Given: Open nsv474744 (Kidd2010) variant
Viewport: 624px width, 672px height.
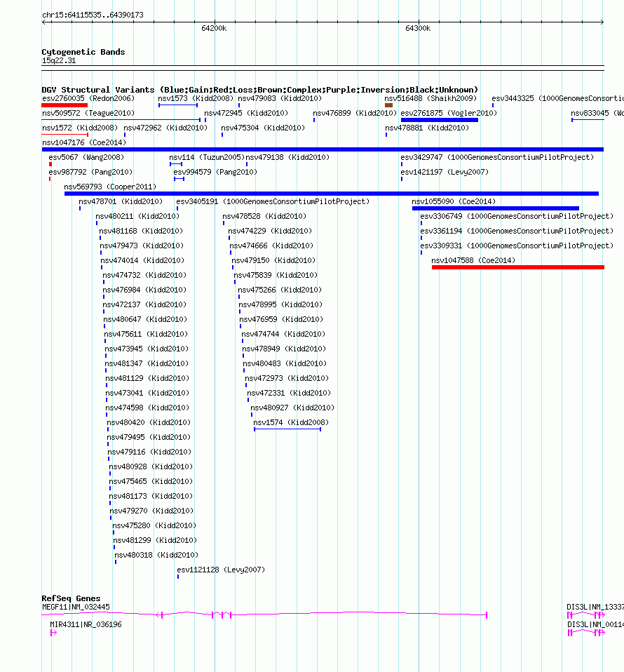Looking at the screenshot, I should pos(283,334).
